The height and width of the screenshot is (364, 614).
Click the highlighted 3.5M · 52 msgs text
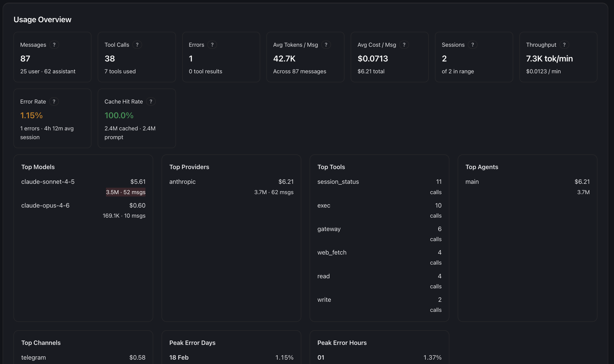pos(126,192)
